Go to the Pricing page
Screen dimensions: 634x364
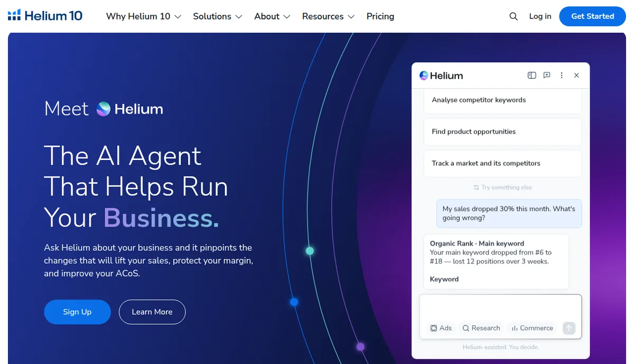point(380,16)
